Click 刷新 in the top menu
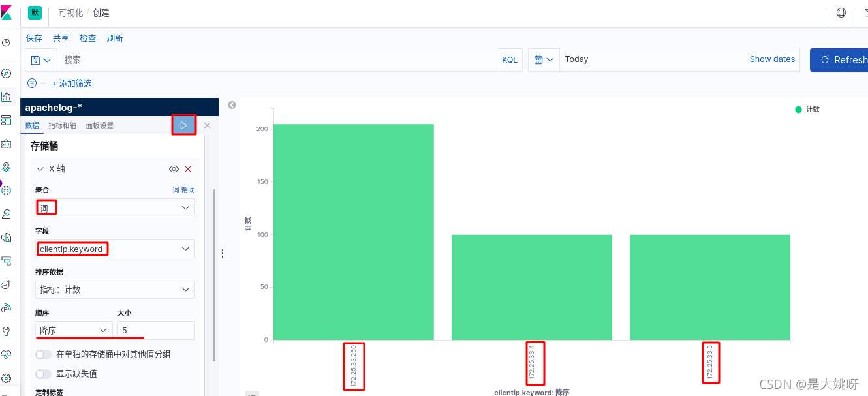Screen dimensions: 868x396 point(115,38)
